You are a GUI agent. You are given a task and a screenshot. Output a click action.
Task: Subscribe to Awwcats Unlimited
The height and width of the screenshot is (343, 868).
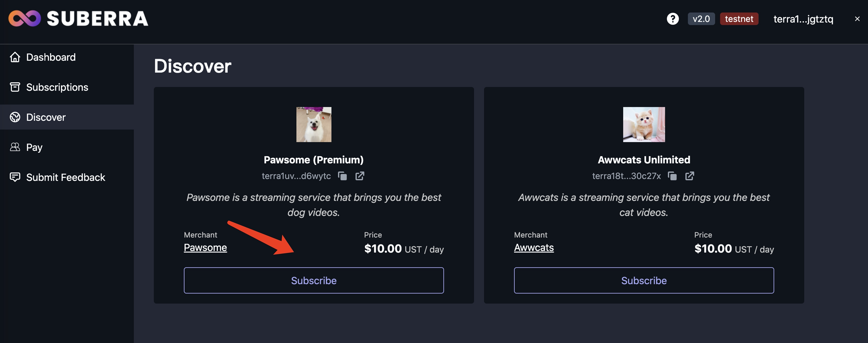point(643,280)
